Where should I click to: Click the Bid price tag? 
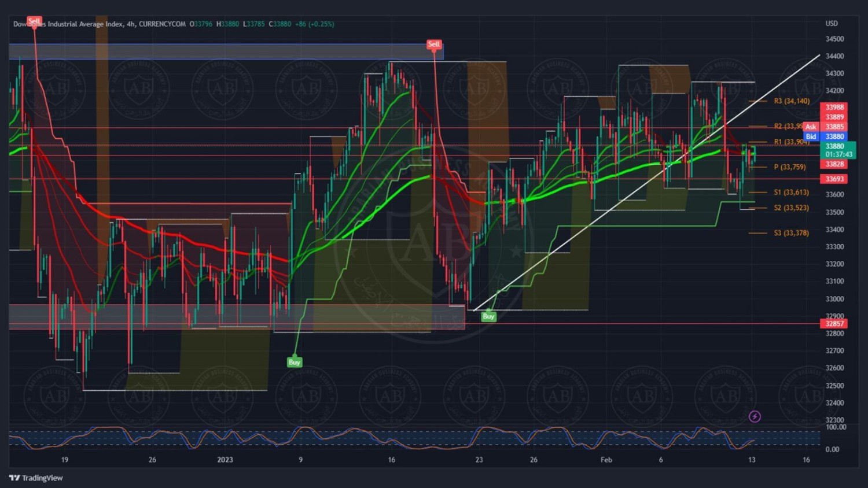811,136
